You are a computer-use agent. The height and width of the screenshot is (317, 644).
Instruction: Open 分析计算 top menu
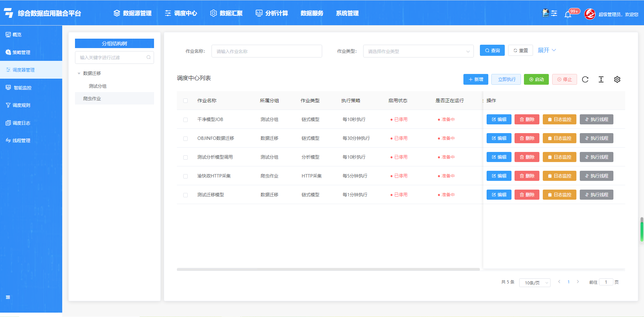coord(272,13)
